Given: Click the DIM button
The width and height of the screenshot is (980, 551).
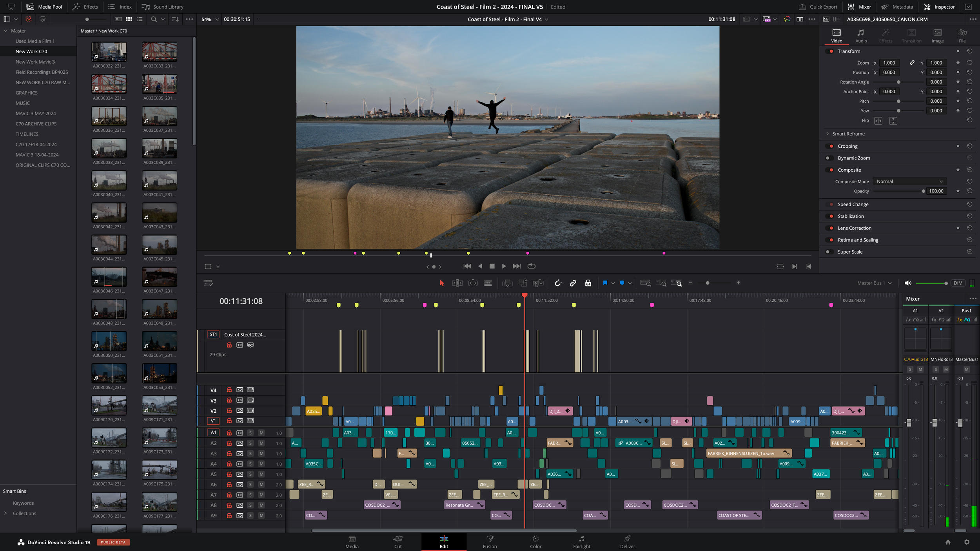Looking at the screenshot, I should [958, 283].
